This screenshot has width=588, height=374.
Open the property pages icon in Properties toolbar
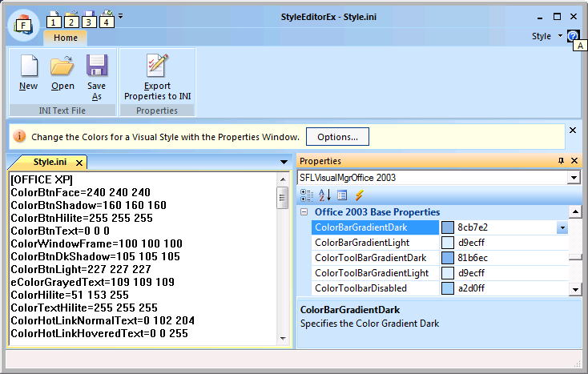click(x=342, y=195)
